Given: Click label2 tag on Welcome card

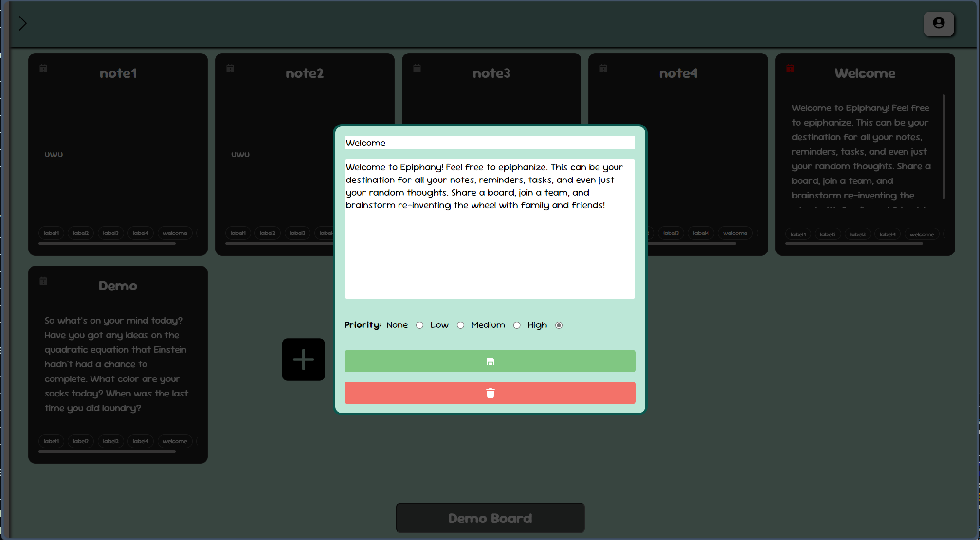Looking at the screenshot, I should (x=828, y=234).
